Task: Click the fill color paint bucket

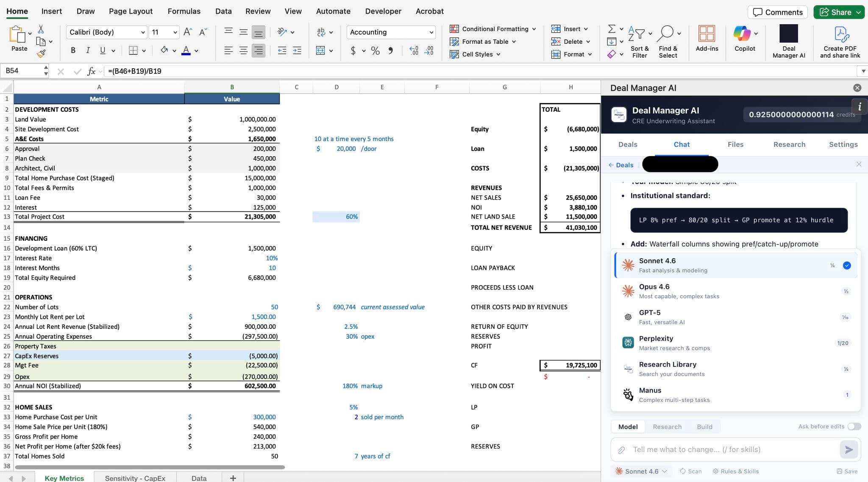Action: click(164, 50)
